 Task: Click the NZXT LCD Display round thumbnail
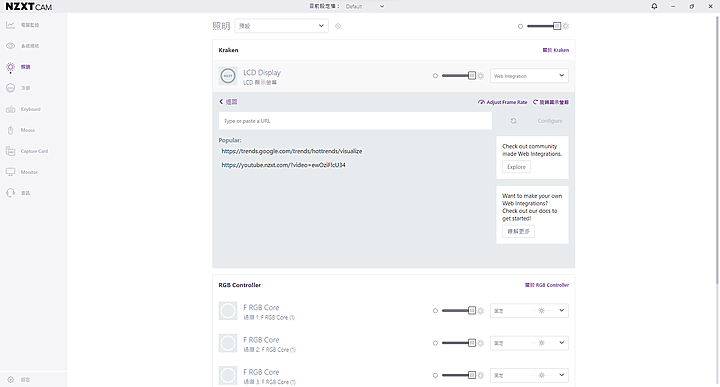pos(228,76)
